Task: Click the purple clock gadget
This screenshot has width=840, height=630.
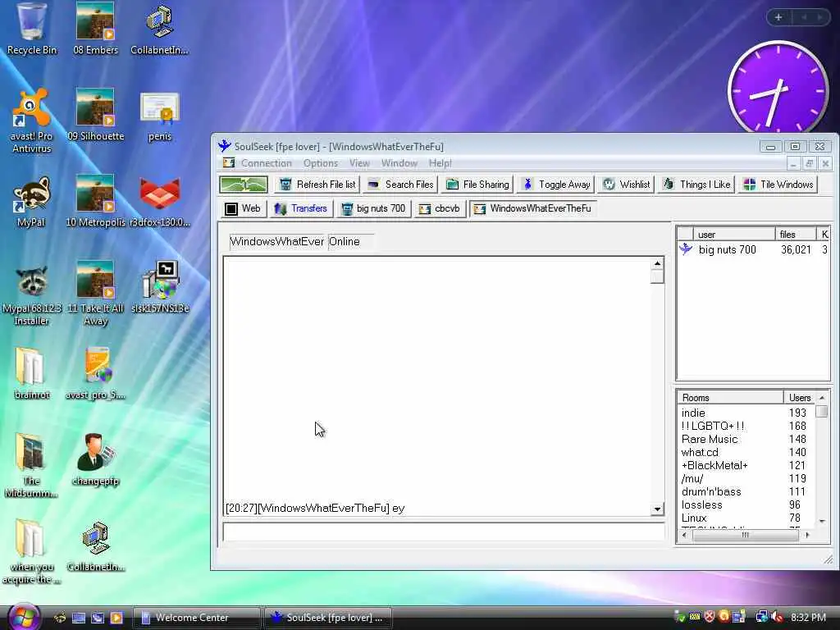Action: click(x=778, y=89)
